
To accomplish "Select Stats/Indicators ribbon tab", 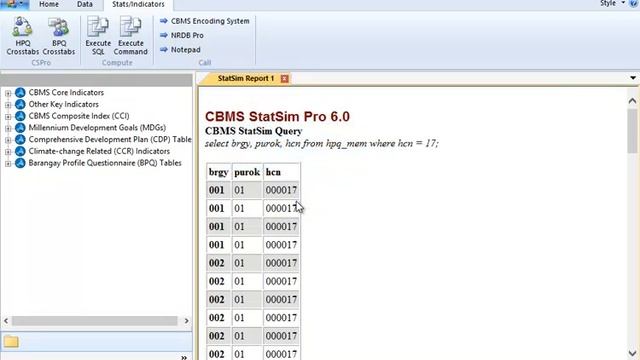I will [138, 4].
